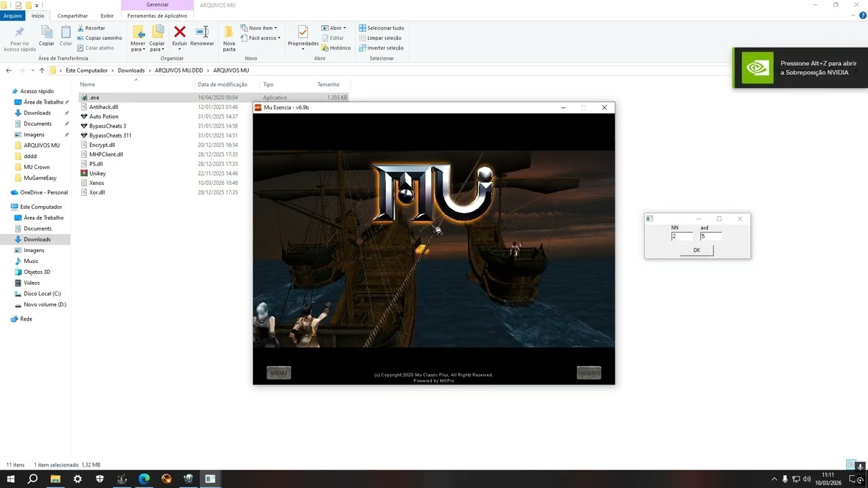This screenshot has width=868, height=488.
Task: Click the MENU button in Mu Esencia
Action: (x=279, y=373)
